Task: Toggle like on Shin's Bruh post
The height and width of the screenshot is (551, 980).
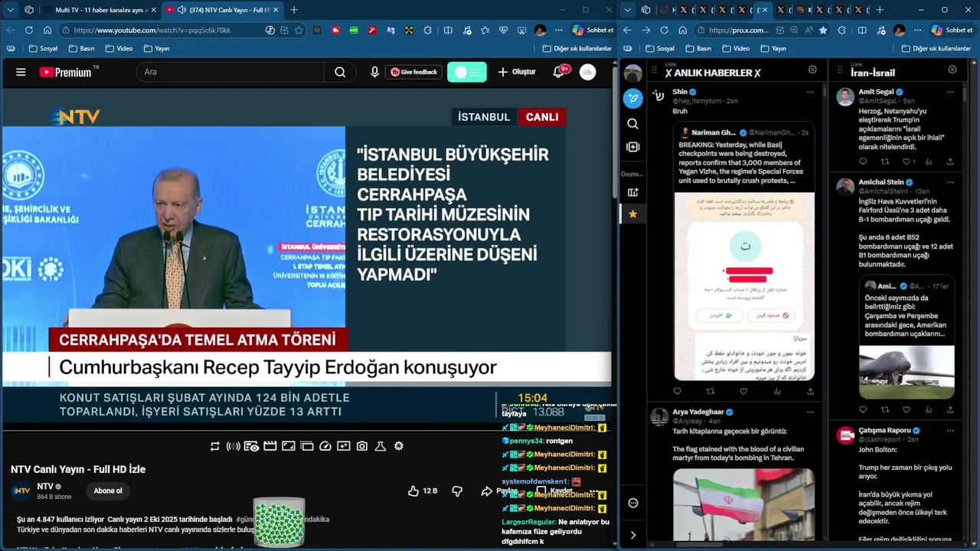Action: tap(743, 391)
